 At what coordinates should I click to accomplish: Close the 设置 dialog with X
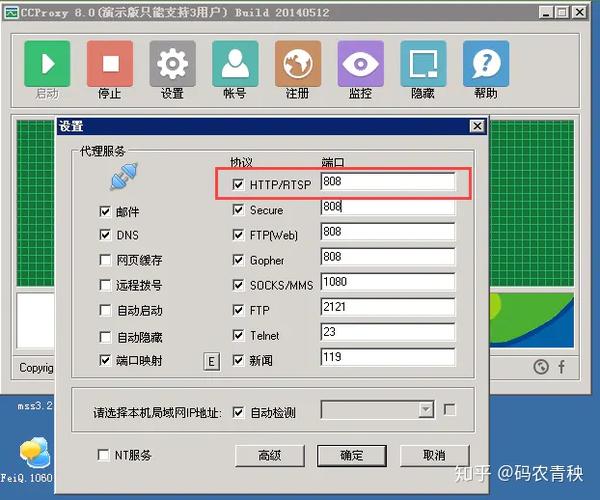click(x=477, y=126)
